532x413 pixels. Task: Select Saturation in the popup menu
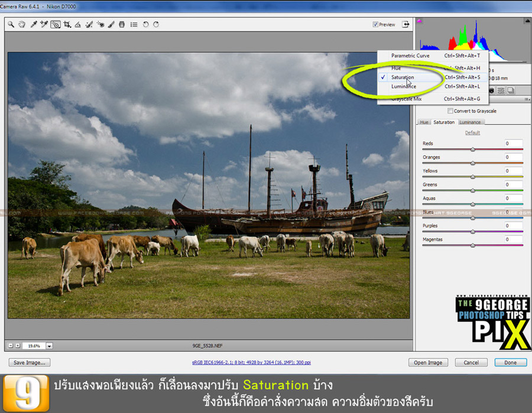[x=433, y=77]
